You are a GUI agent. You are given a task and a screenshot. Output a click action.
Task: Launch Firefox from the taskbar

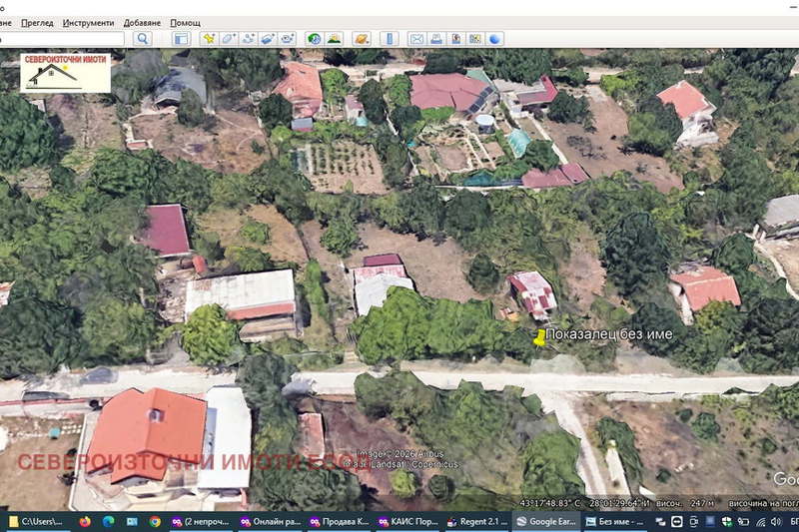85,522
